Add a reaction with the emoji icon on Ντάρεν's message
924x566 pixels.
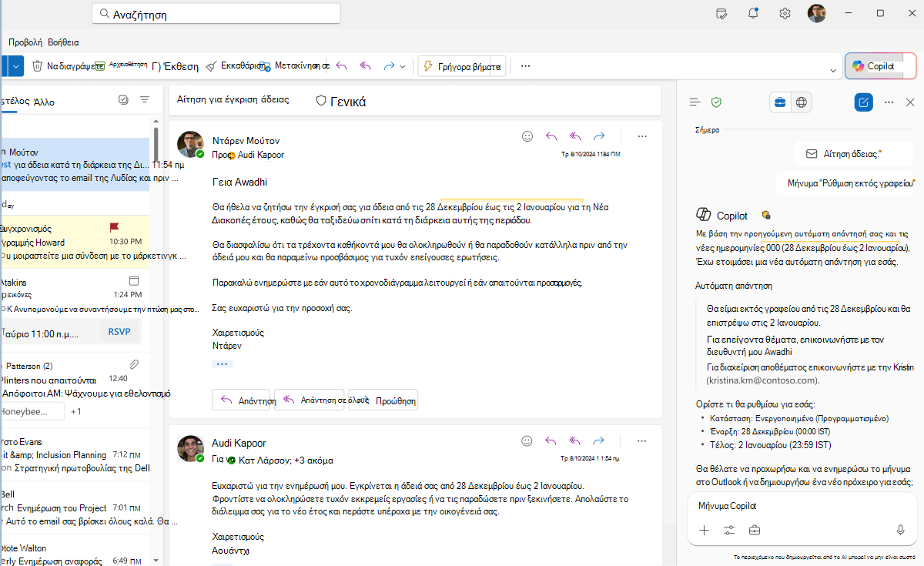click(527, 136)
